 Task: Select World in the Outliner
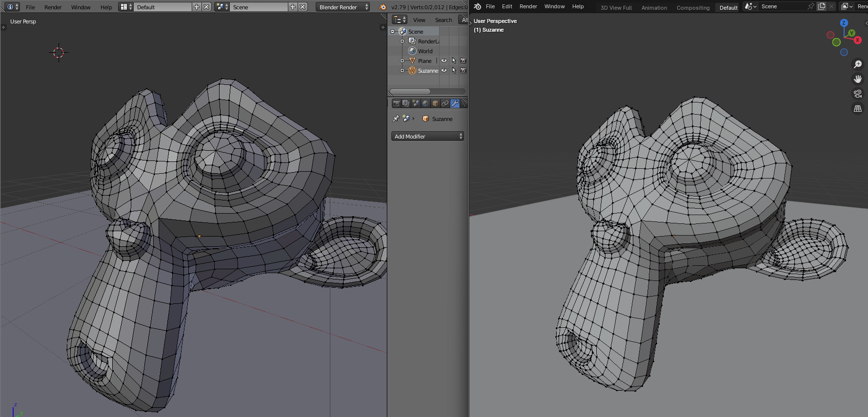click(x=425, y=51)
